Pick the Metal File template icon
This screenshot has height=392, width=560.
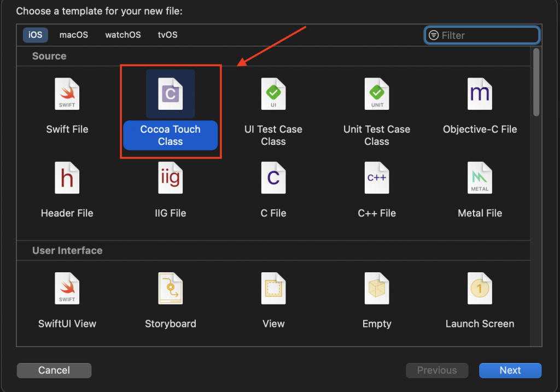tap(480, 178)
